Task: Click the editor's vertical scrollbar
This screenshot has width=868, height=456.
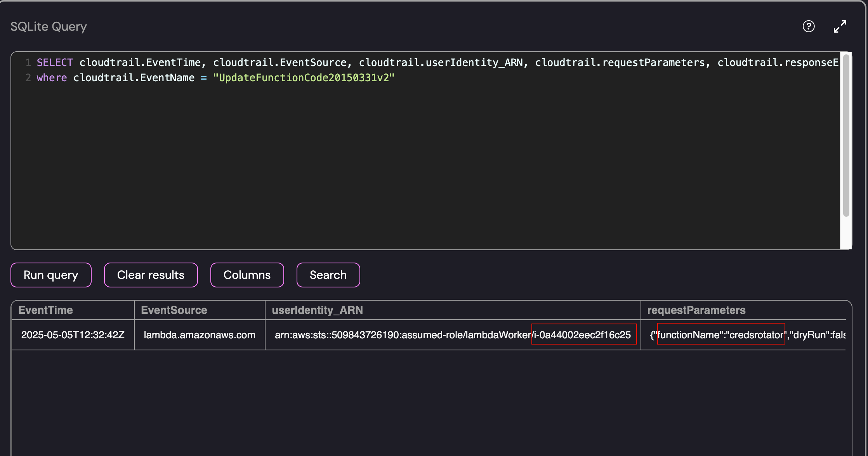Action: [846, 136]
